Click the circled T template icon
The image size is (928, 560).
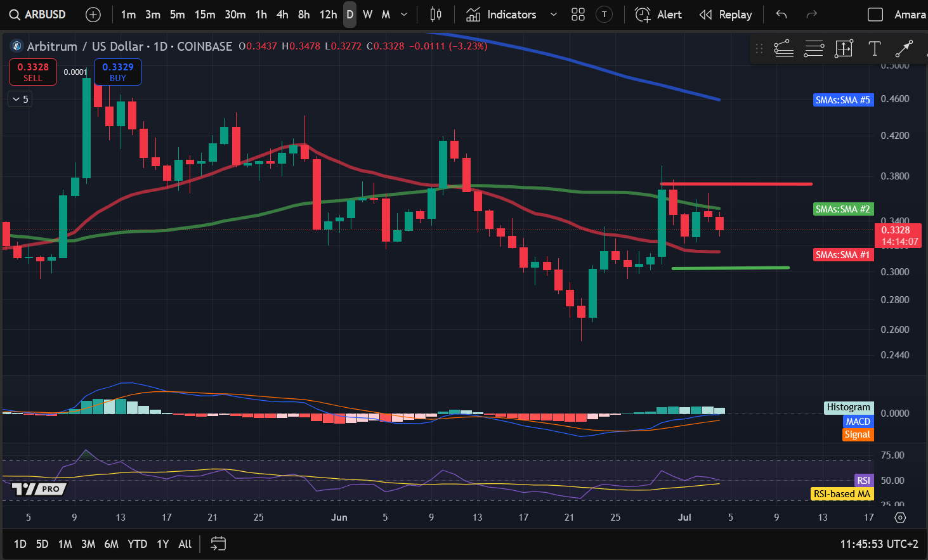(605, 15)
